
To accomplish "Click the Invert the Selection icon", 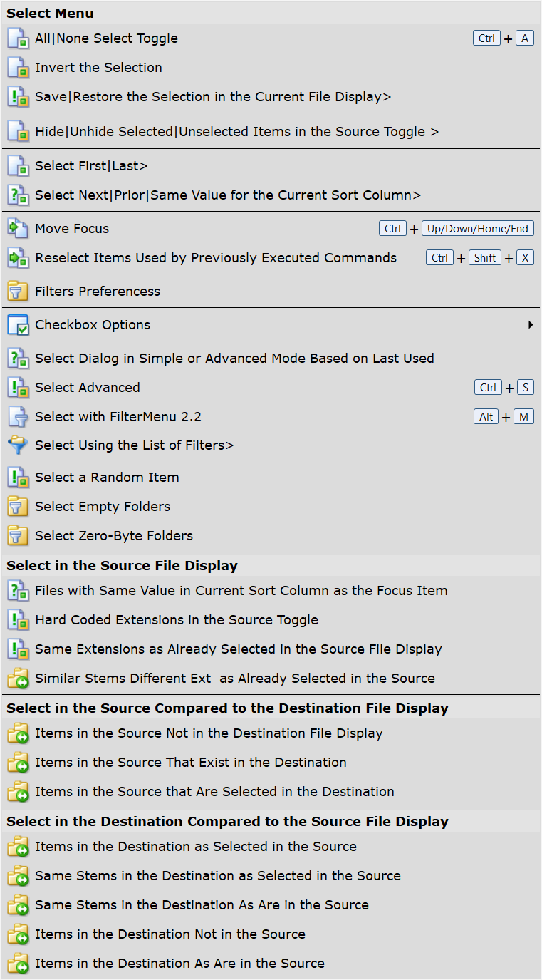I will click(18, 68).
